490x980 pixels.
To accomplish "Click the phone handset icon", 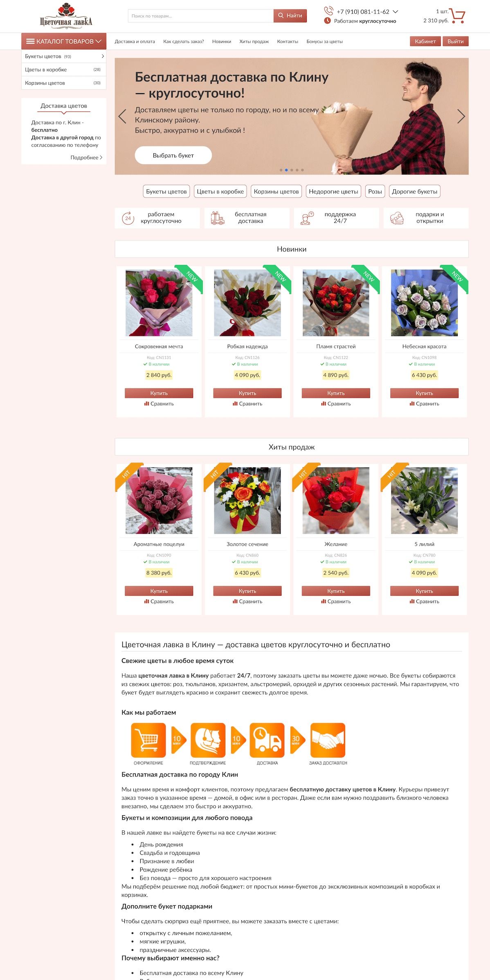I will [328, 11].
